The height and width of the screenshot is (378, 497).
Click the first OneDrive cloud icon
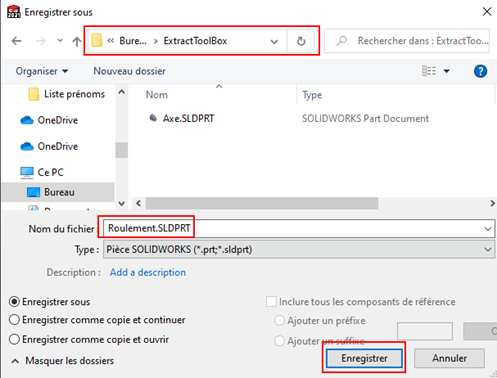click(27, 120)
